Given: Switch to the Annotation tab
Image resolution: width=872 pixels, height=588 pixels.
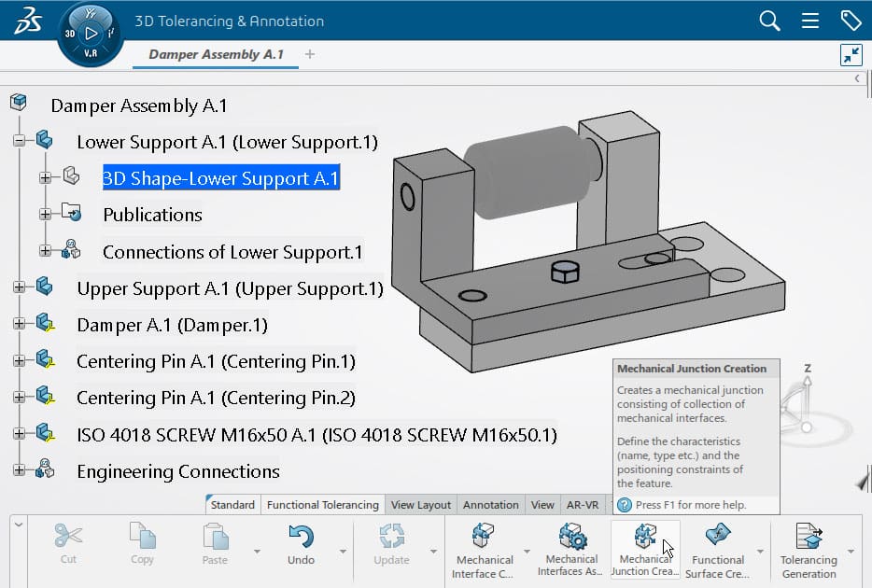Looking at the screenshot, I should [490, 505].
